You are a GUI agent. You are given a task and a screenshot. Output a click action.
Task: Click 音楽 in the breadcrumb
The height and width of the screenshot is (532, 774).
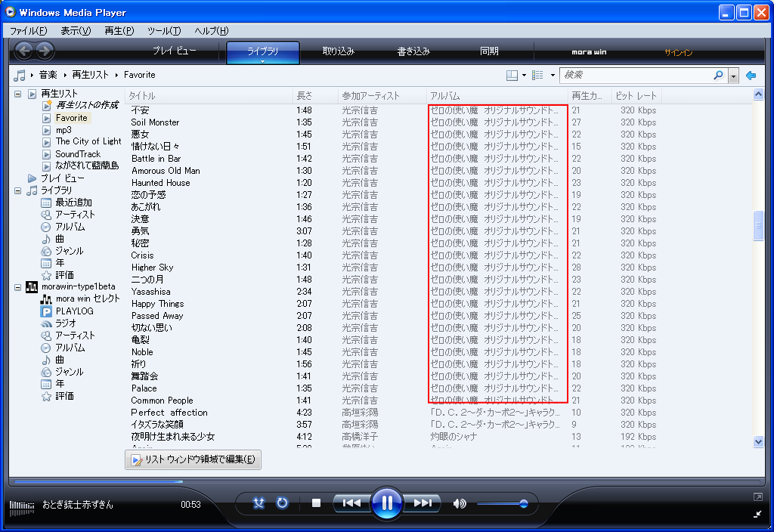coord(48,75)
